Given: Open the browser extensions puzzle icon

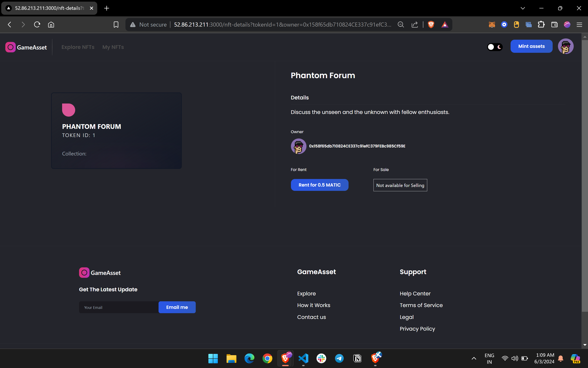Looking at the screenshot, I should pyautogui.click(x=541, y=25).
